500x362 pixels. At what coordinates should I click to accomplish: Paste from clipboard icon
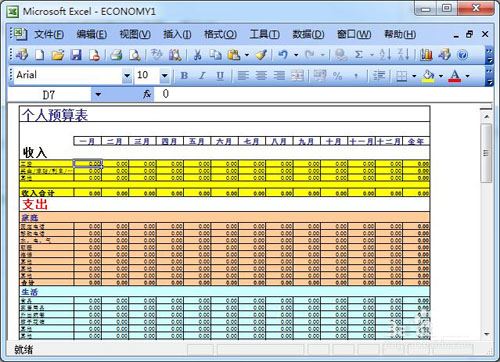click(x=234, y=55)
